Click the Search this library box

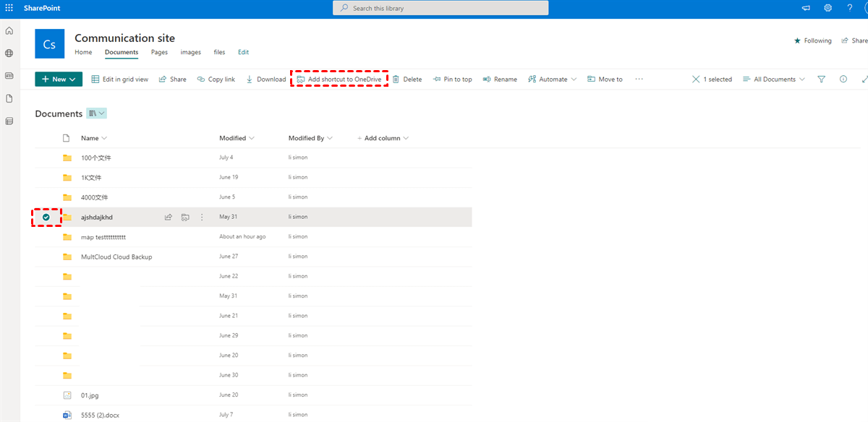point(440,8)
